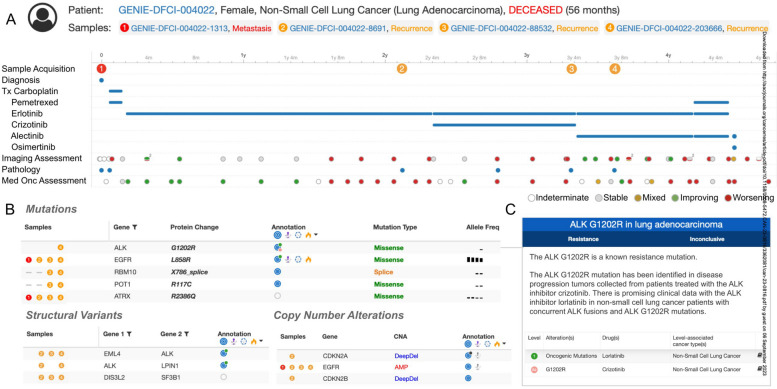
Task: Open sample link GENIE-DFCI-004022-8691
Action: coord(338,28)
